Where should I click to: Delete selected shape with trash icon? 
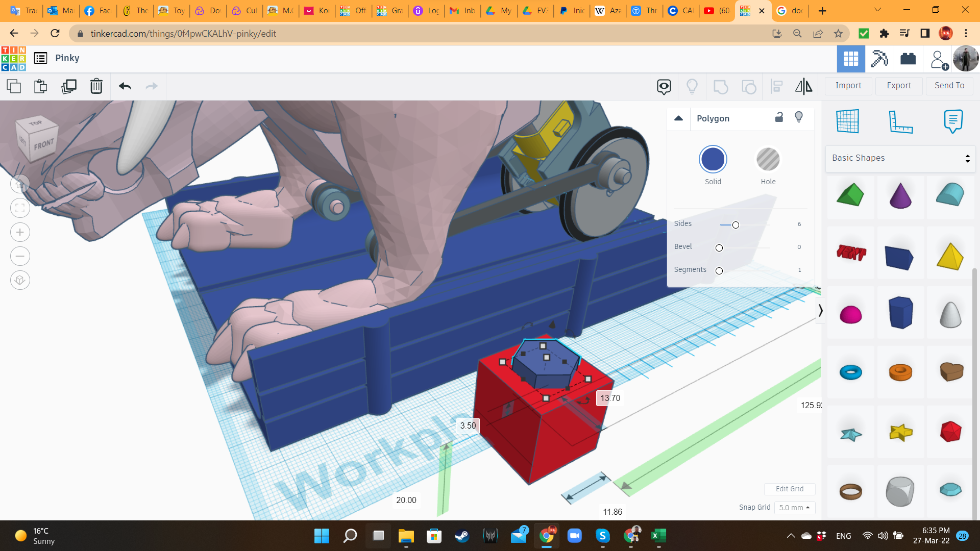pyautogui.click(x=96, y=86)
